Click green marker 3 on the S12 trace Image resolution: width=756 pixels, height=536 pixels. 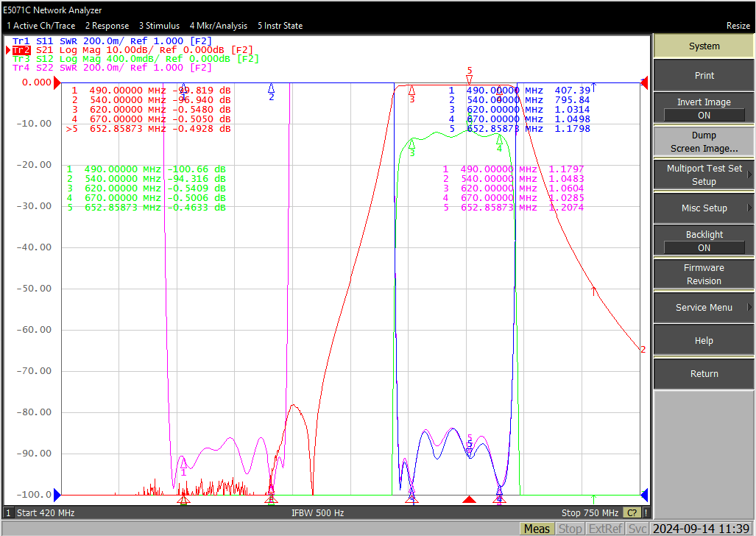[411, 144]
